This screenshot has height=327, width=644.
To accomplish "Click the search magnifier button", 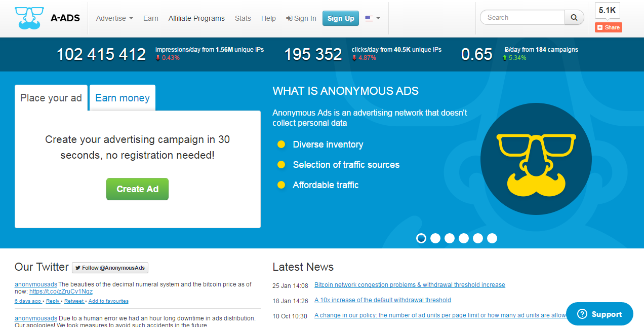I will (x=574, y=17).
